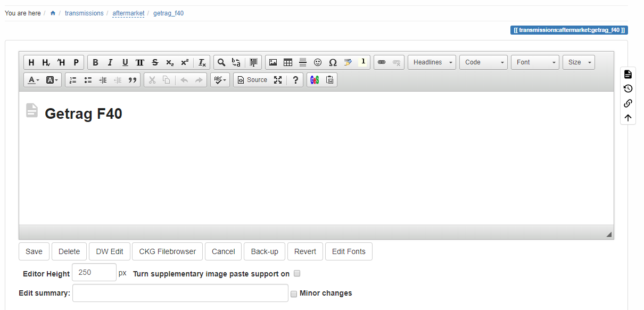Insert a link using chain icon
Screen dimensions: 644x310
point(382,62)
